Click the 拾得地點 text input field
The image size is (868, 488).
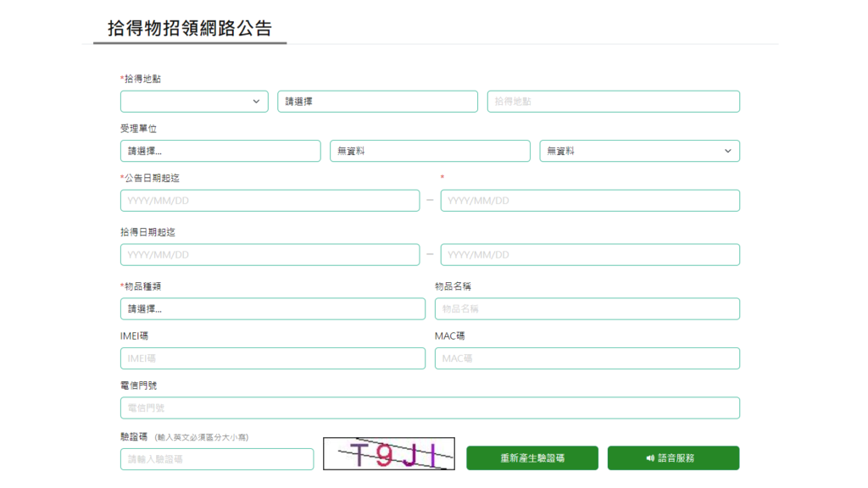[614, 102]
